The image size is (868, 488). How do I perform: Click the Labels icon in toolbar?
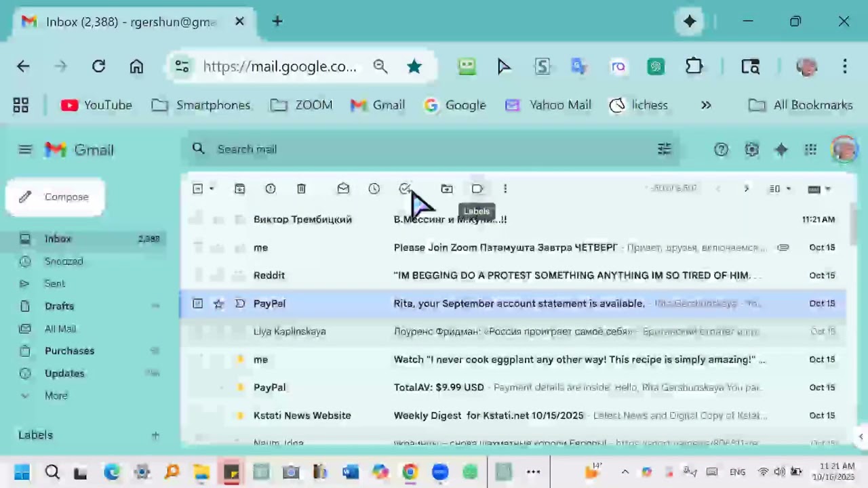click(x=477, y=189)
